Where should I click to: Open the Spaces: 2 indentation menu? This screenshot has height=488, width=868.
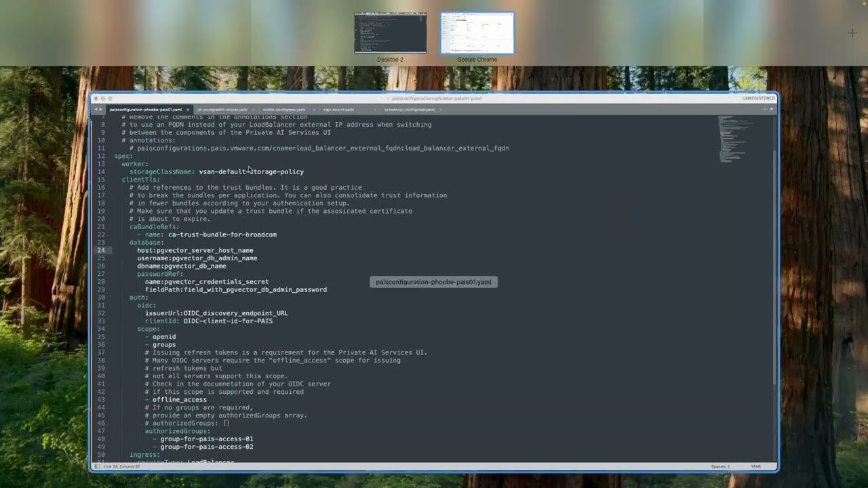coord(720,466)
